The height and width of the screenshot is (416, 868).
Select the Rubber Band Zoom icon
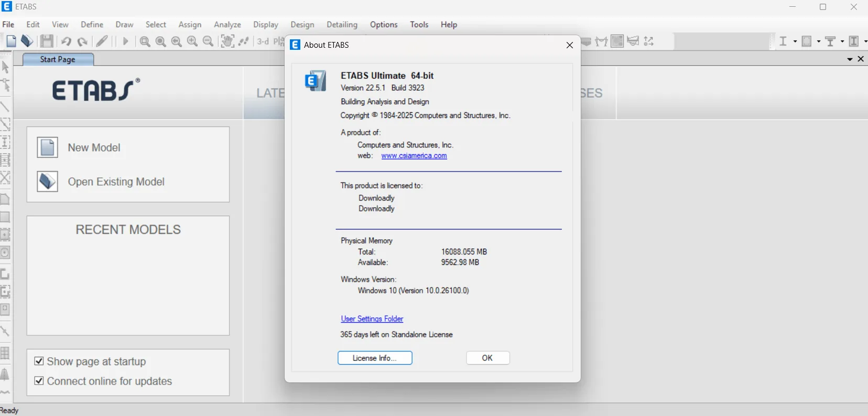pyautogui.click(x=145, y=41)
